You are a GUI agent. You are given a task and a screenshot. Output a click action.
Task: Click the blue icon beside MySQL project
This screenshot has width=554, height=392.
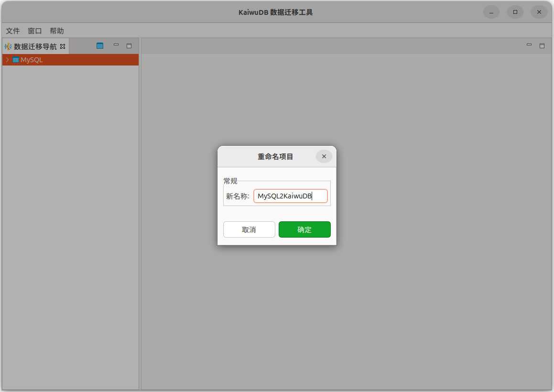pyautogui.click(x=16, y=60)
